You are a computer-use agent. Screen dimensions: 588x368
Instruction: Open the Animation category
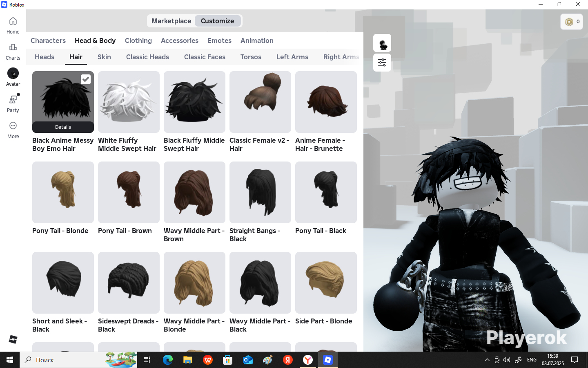[x=257, y=40]
